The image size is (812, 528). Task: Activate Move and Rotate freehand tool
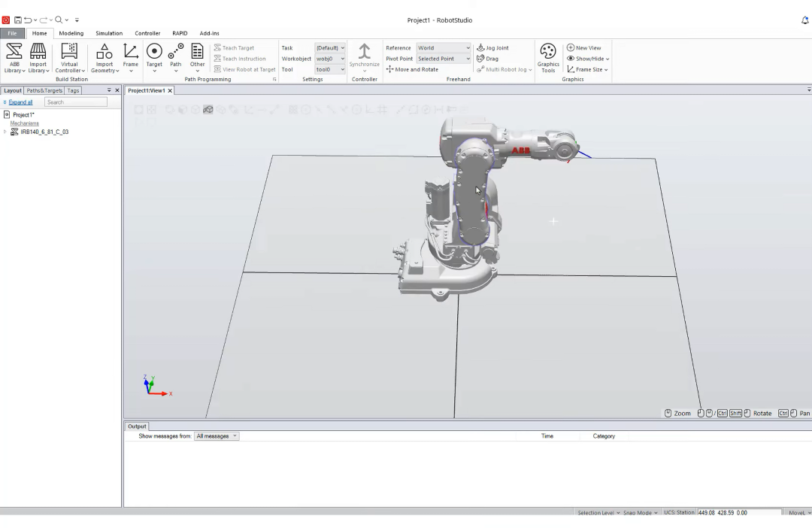coord(412,69)
